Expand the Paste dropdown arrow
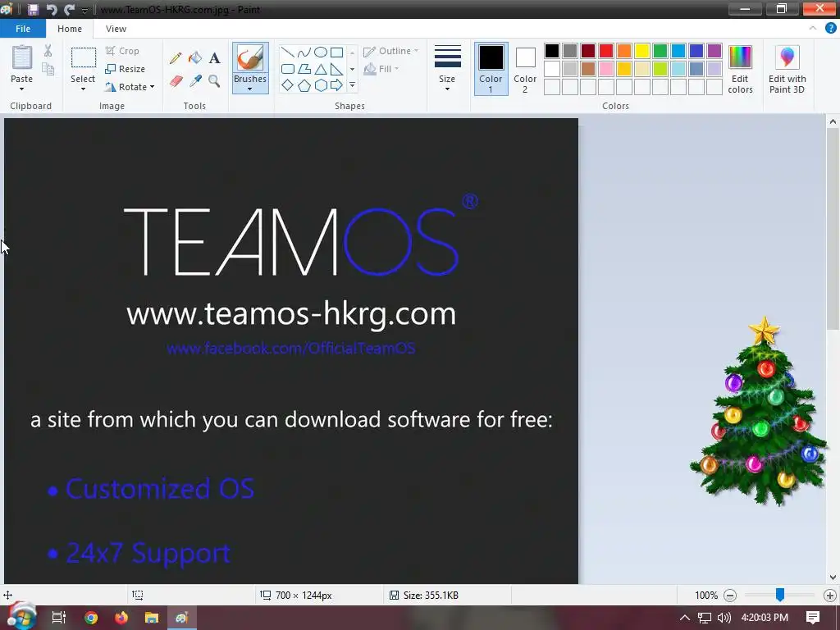The height and width of the screenshot is (630, 840). (x=21, y=89)
